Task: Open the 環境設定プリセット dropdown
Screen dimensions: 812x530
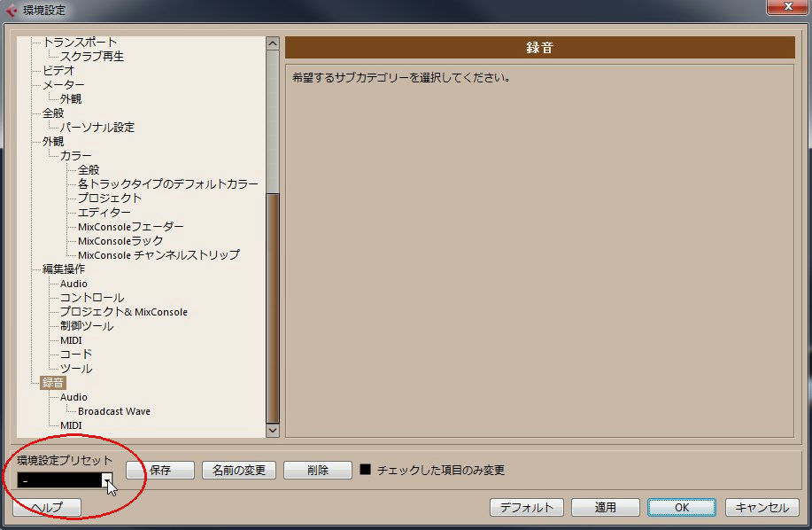Action: tap(107, 479)
